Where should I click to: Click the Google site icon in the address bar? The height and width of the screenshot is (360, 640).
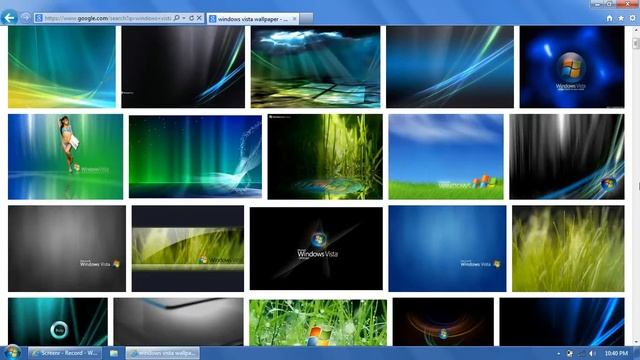click(x=39, y=18)
